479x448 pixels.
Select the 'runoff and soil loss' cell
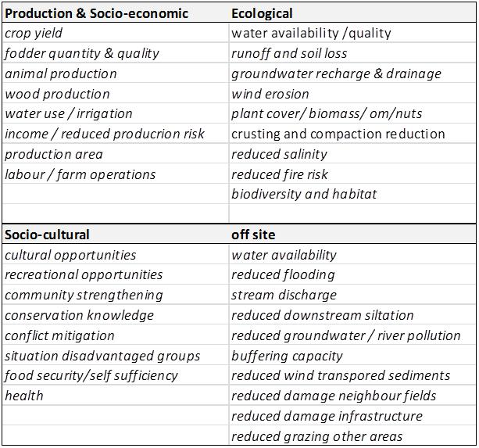coord(289,53)
